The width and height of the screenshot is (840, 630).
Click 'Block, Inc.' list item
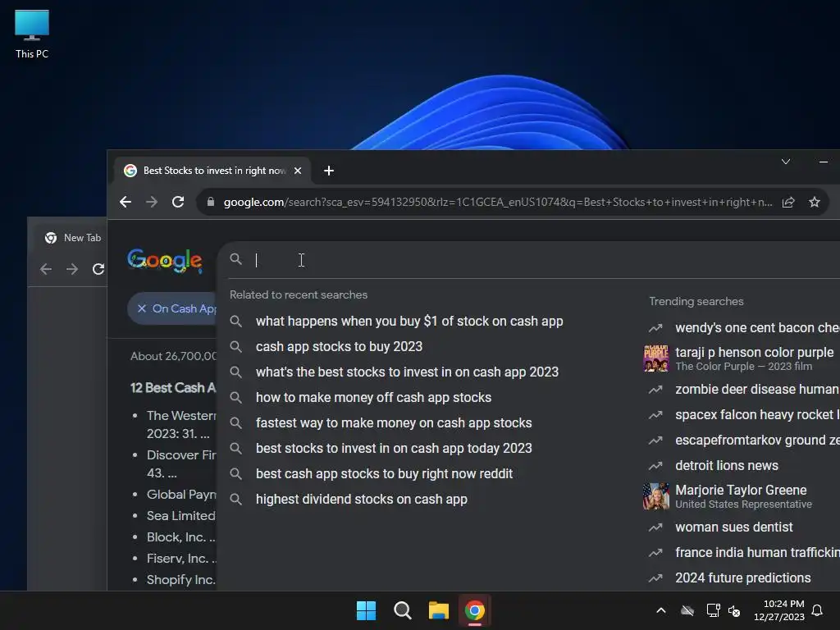coord(181,537)
